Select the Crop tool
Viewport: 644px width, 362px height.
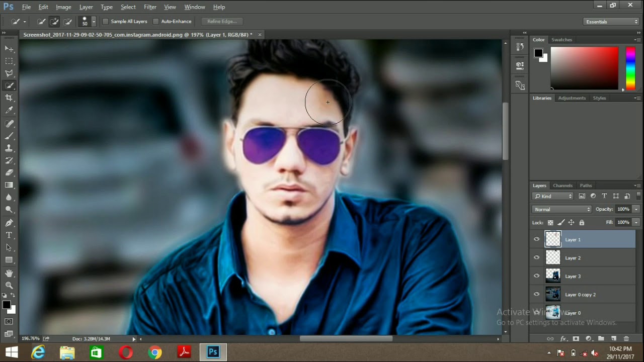click(x=9, y=98)
